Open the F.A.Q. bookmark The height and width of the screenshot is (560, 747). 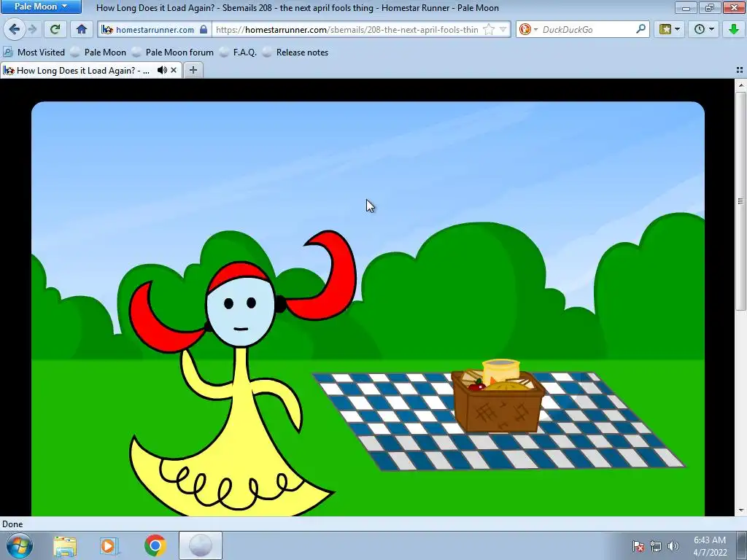[x=238, y=52]
